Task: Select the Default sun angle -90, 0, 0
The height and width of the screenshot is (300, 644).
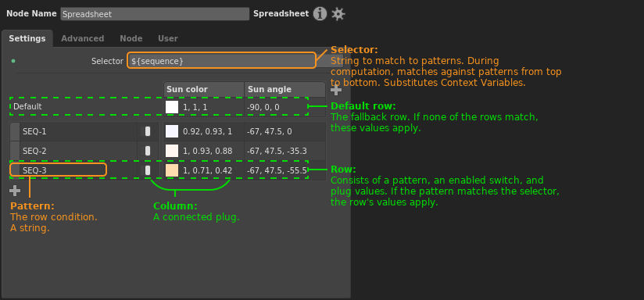Action: coord(263,108)
